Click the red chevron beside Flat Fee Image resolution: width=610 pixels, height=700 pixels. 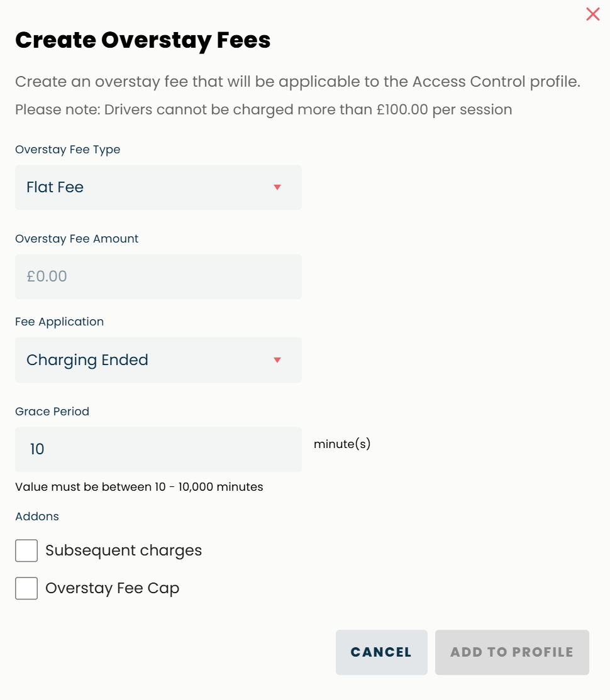pos(277,187)
